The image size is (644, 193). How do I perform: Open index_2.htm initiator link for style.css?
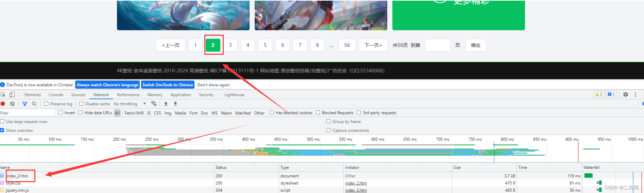click(x=356, y=183)
